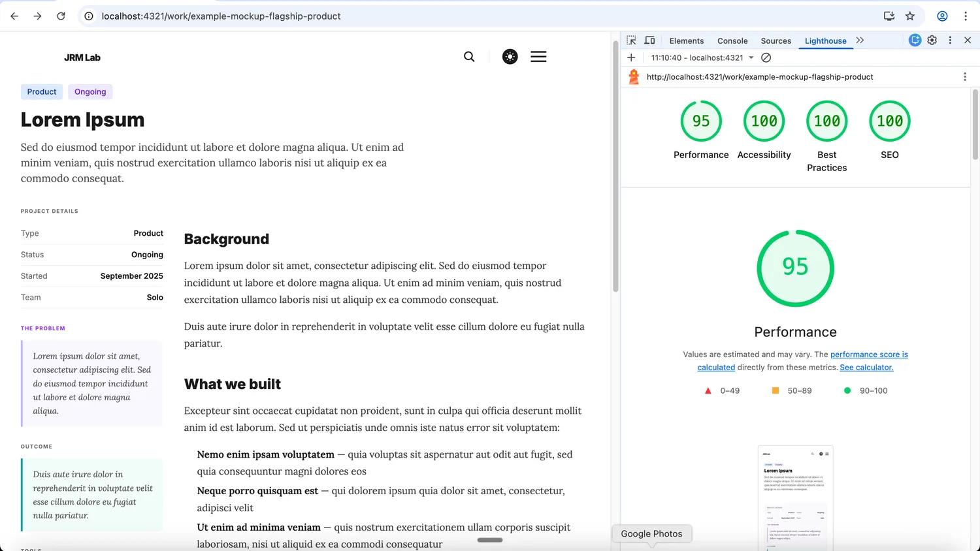This screenshot has width=980, height=551.
Task: Open the See calculator link
Action: [866, 368]
